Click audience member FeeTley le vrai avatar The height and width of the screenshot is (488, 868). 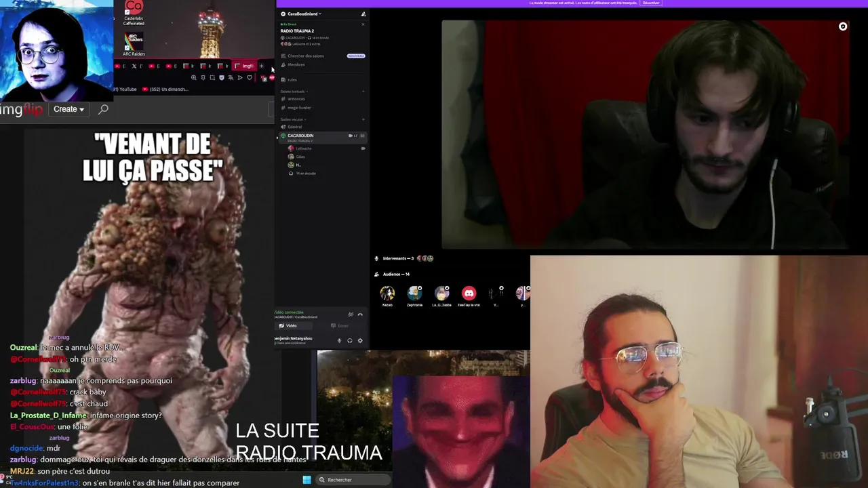point(469,293)
